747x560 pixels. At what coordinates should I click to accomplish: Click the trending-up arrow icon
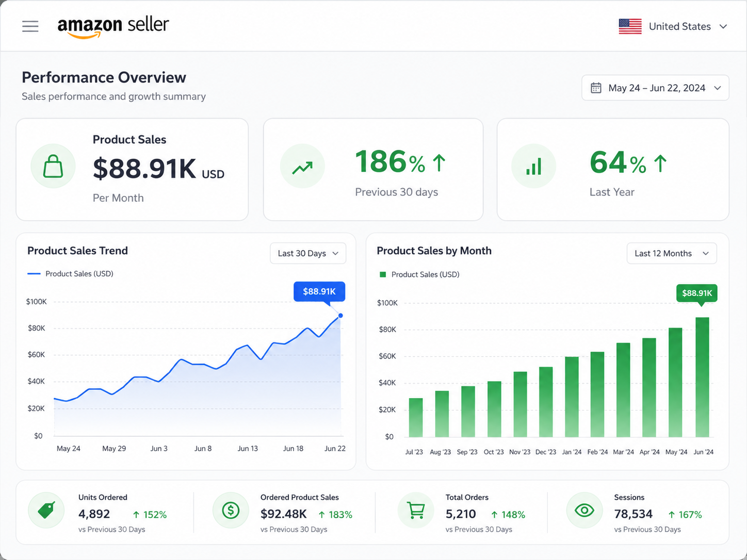tap(302, 166)
